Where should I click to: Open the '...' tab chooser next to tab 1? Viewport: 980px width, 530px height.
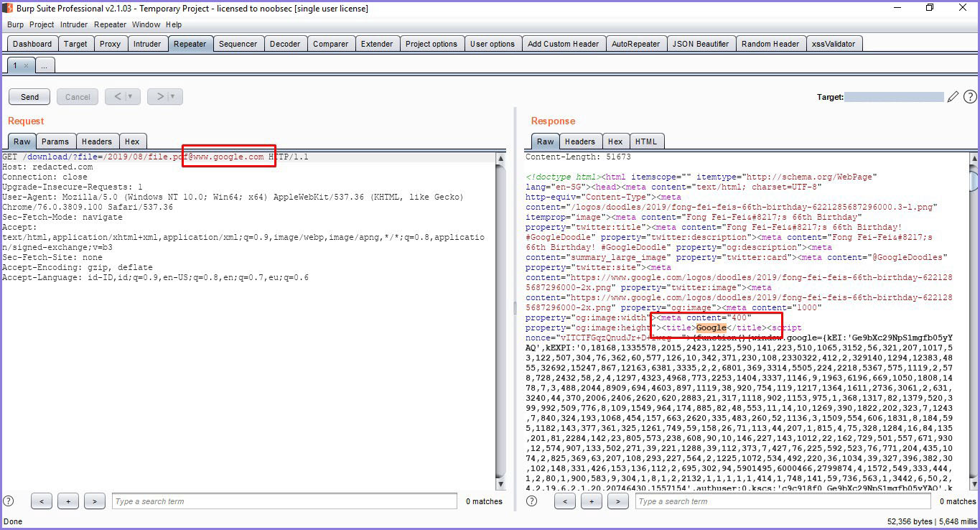(45, 65)
